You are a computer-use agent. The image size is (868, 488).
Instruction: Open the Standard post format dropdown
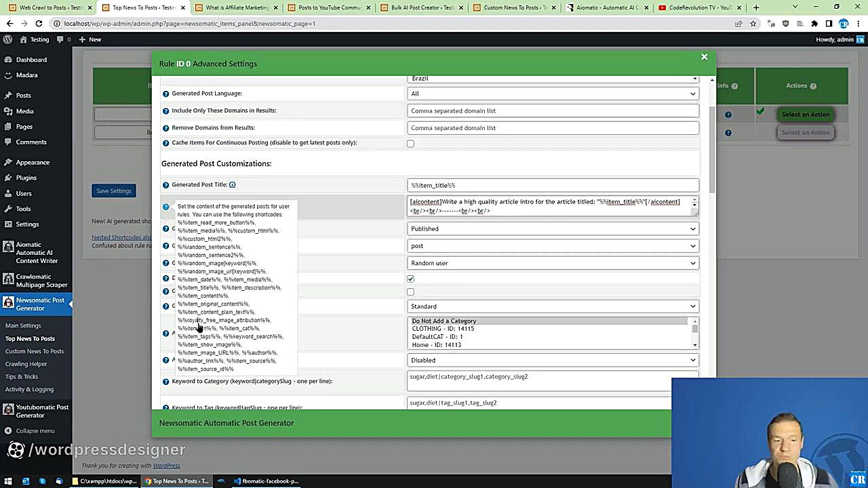coord(553,306)
